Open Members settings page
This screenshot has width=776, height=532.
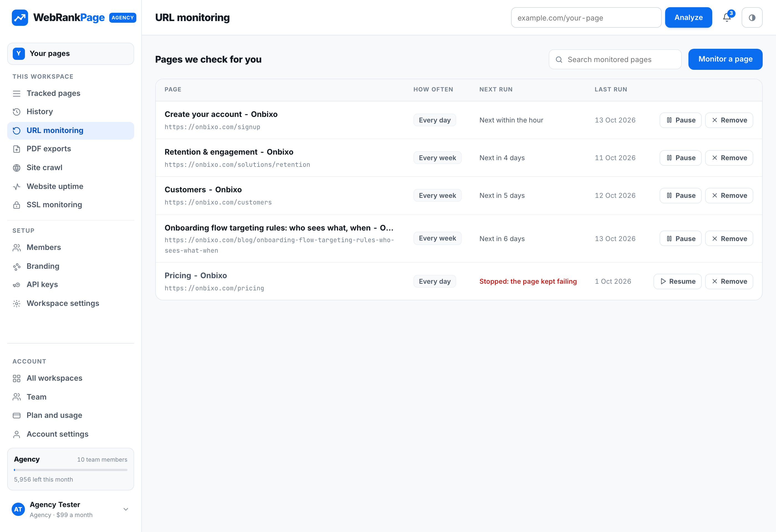(70, 247)
